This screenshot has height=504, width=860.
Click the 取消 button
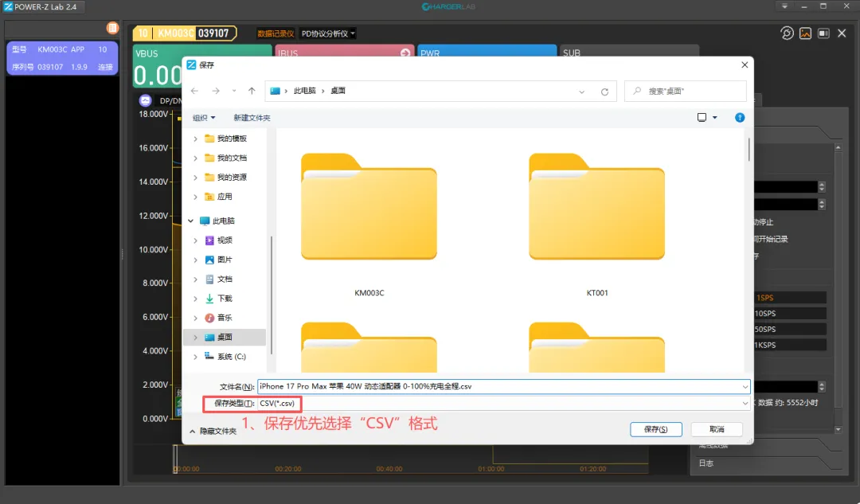click(x=717, y=429)
